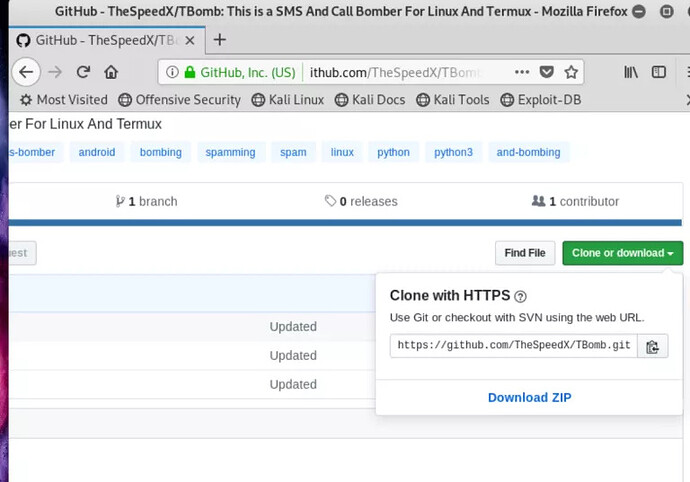
Task: Open the help icon beside Clone with HTTPS
Action: [x=520, y=297]
